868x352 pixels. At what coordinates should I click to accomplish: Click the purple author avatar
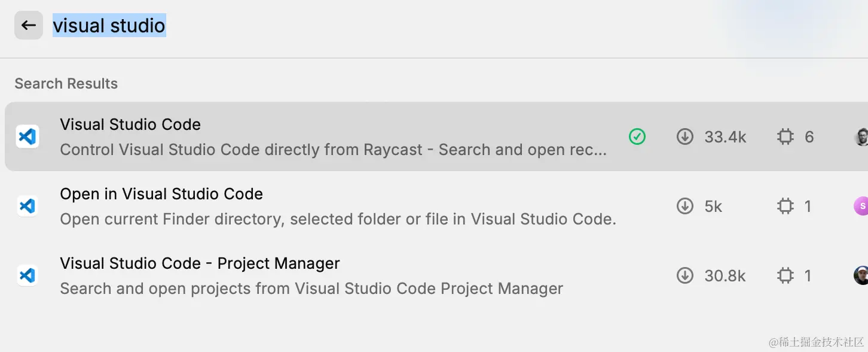coord(861,207)
